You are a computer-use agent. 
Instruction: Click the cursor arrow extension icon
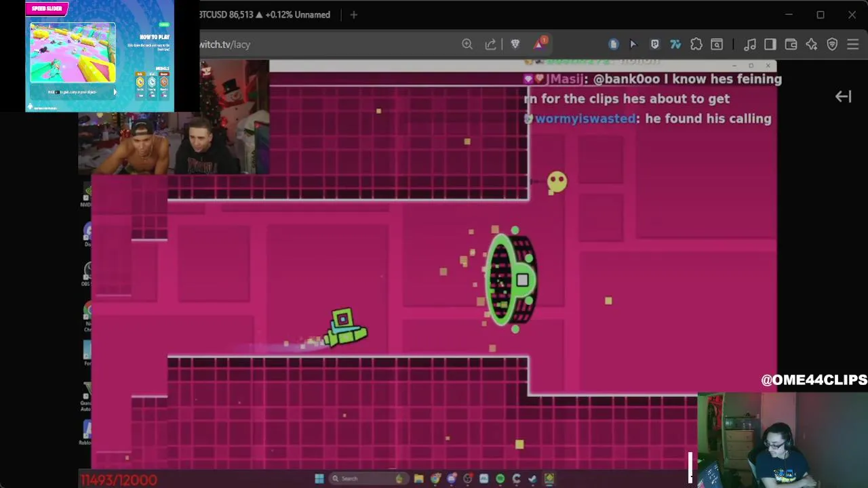coord(633,44)
